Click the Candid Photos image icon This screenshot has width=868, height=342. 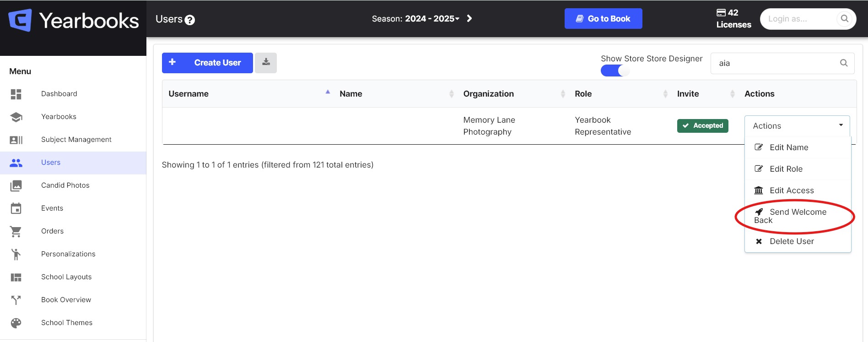click(x=16, y=185)
